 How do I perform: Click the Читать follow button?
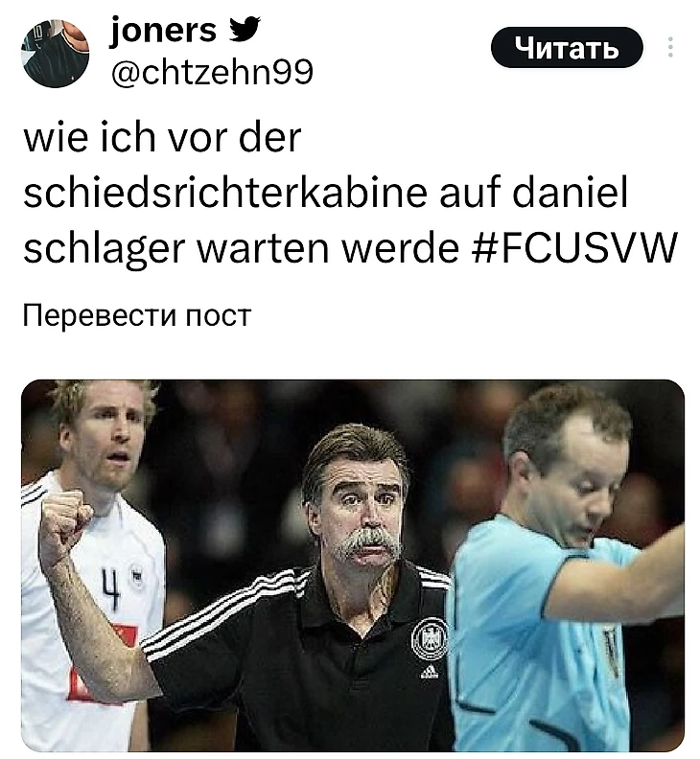coord(567,48)
